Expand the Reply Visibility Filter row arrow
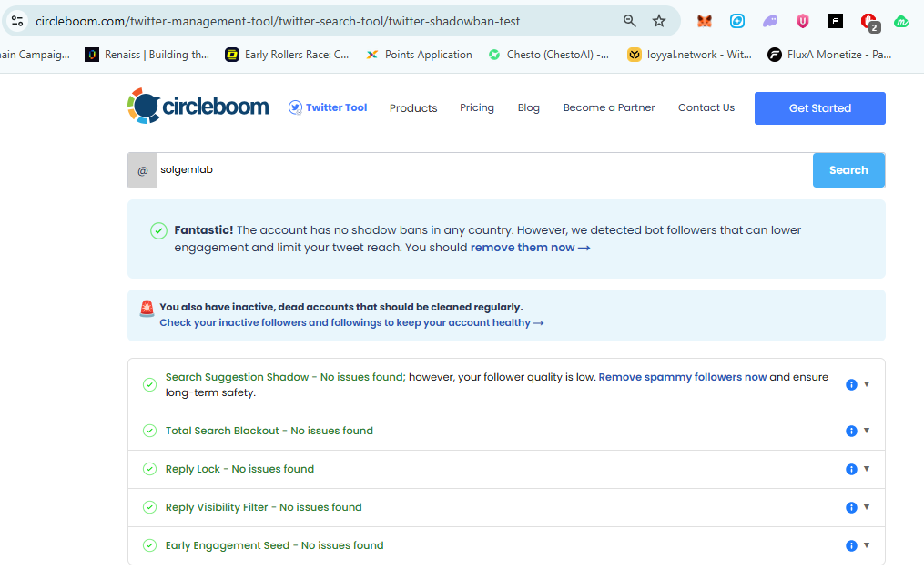 point(867,507)
